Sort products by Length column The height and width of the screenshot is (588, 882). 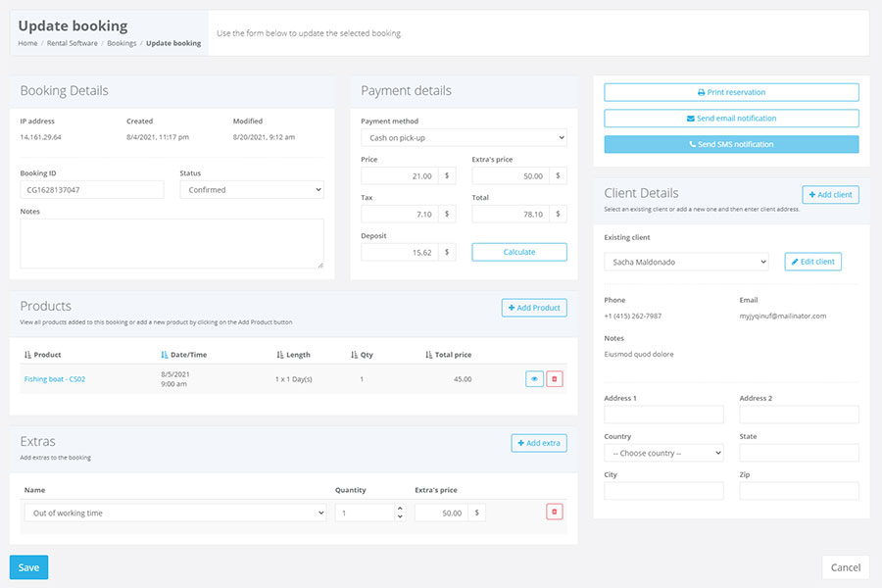[x=293, y=355]
